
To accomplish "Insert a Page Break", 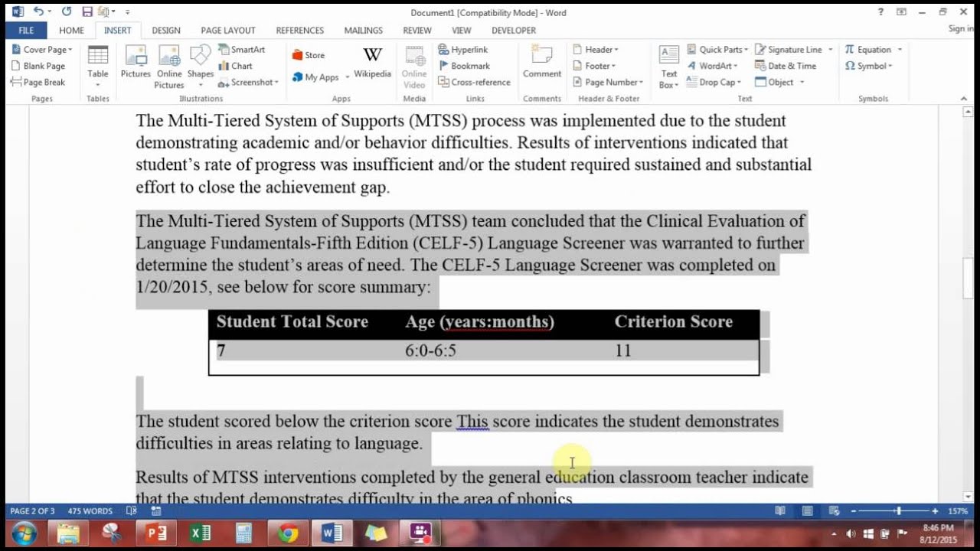I will click(x=38, y=82).
